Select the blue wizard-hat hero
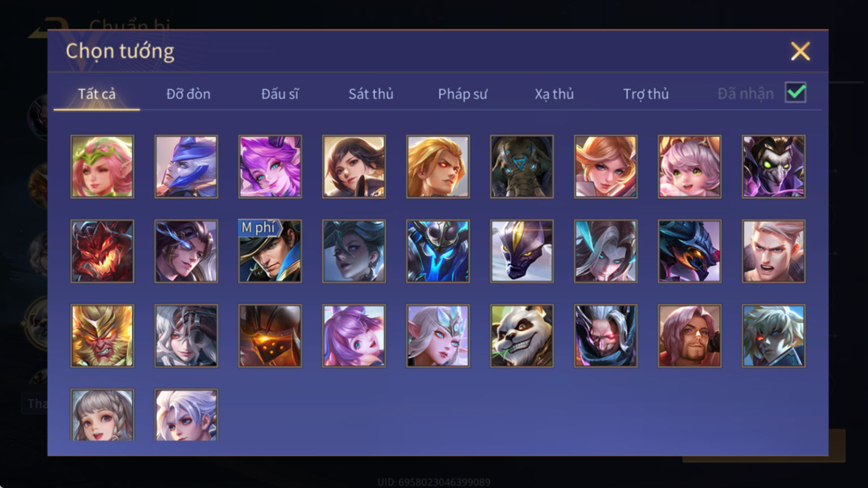Viewport: 868px width, 488px height. tap(186, 167)
